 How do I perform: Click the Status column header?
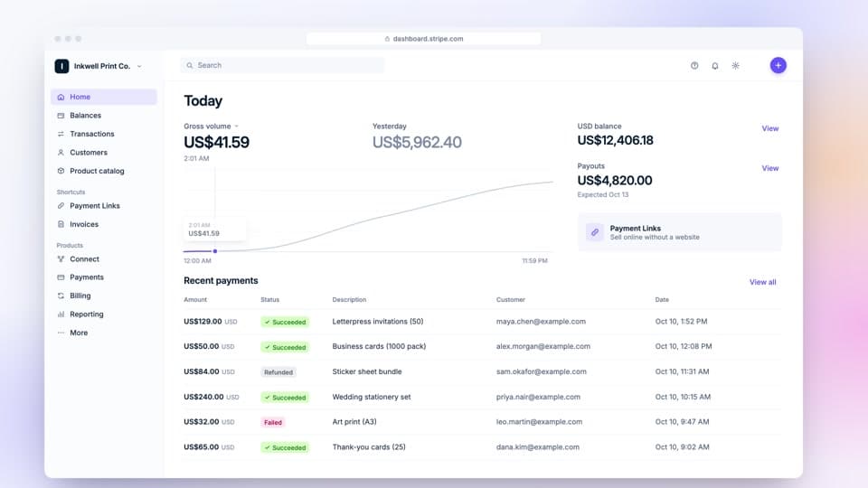(270, 300)
